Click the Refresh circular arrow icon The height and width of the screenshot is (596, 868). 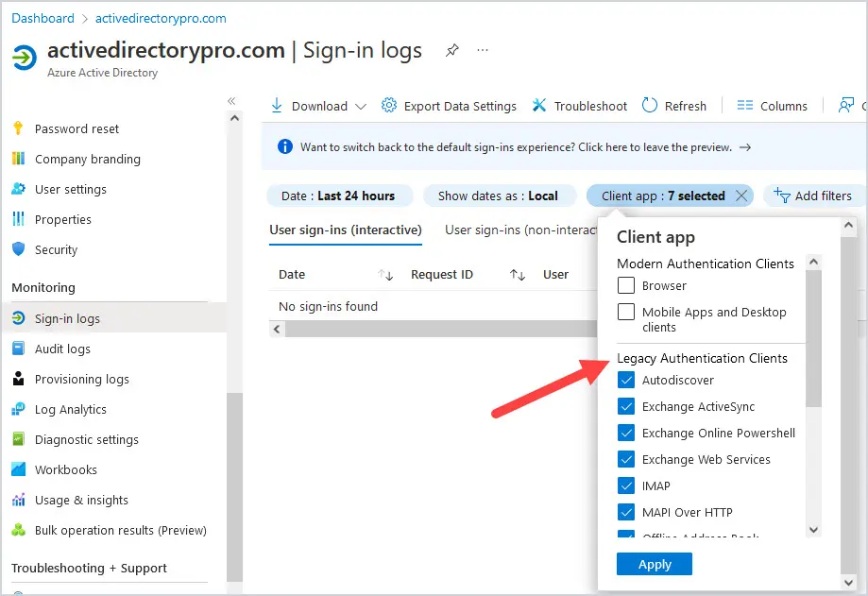point(649,105)
